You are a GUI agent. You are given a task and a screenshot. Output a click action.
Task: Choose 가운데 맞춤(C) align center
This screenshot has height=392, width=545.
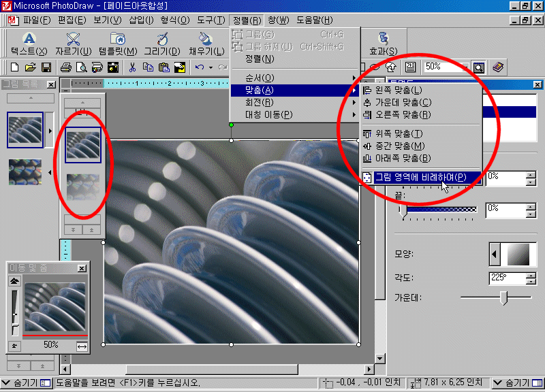tap(421, 103)
